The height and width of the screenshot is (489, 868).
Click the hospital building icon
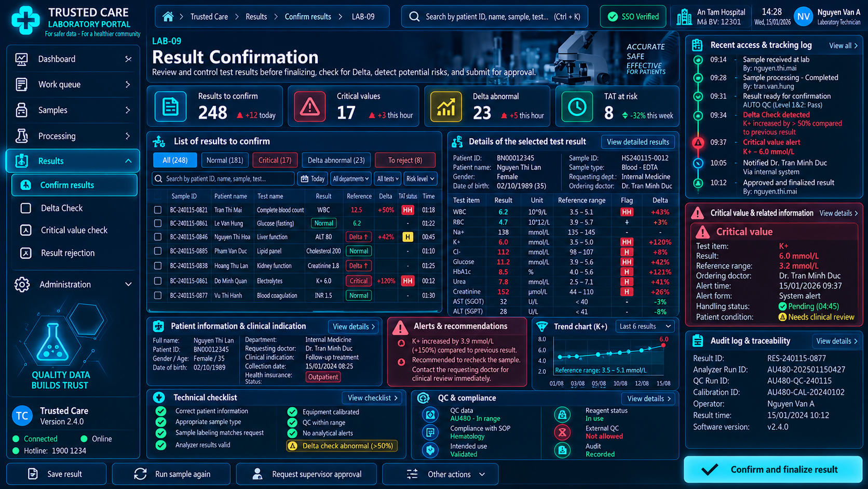pyautogui.click(x=684, y=17)
